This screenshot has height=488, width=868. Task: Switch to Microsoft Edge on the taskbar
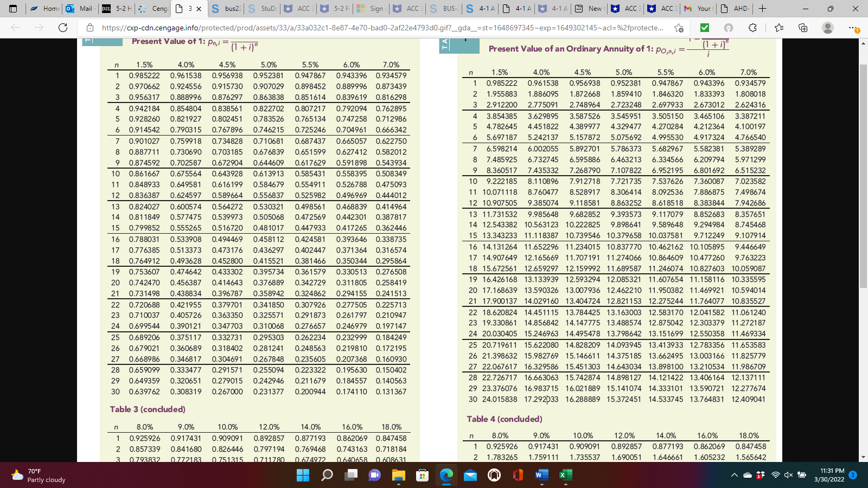point(446,475)
